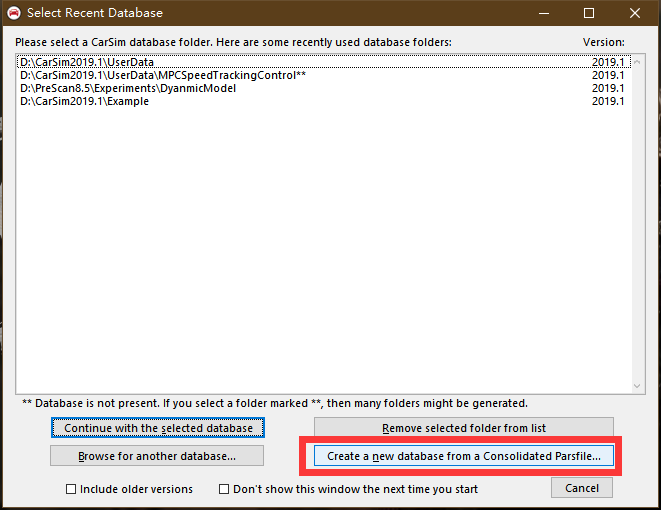The width and height of the screenshot is (661, 510).
Task: Select the MPCSpeedTrackingControl** folder entry
Action: pos(324,75)
